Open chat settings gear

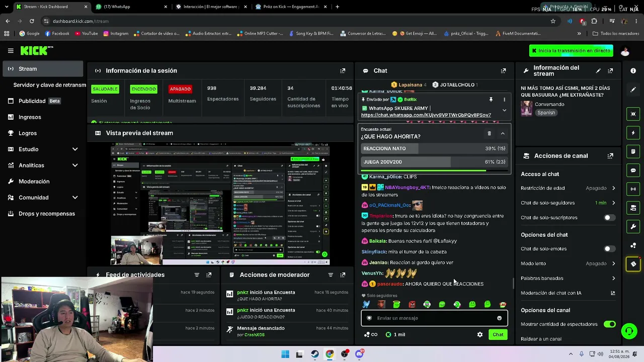480,335
